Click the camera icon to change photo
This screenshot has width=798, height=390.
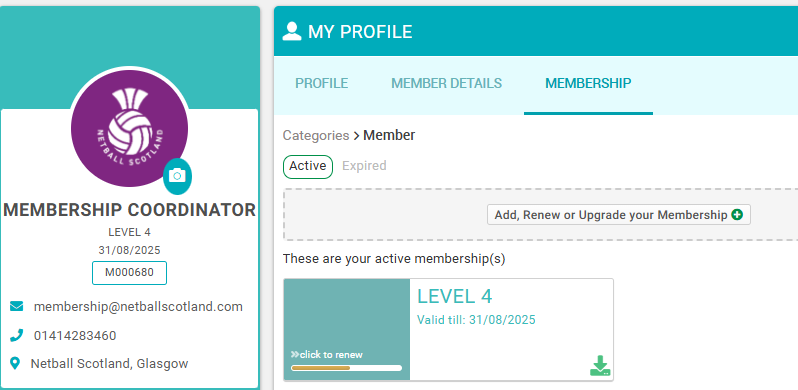click(x=177, y=176)
